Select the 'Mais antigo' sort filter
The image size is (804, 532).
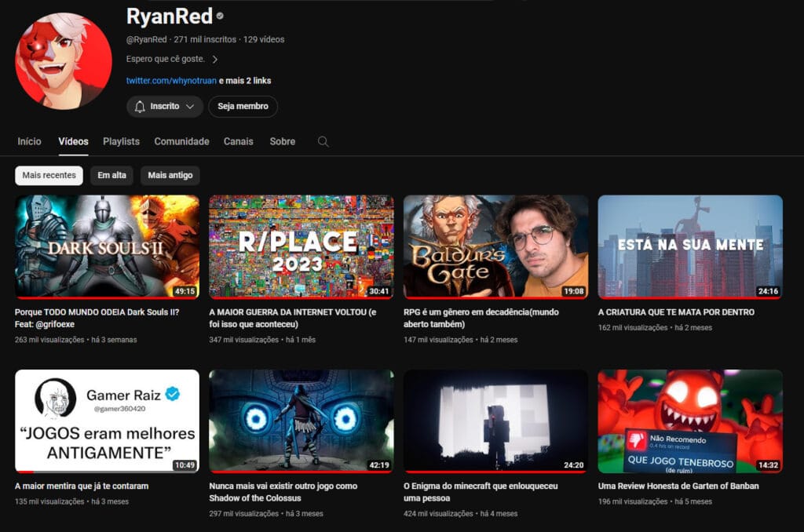tap(170, 176)
